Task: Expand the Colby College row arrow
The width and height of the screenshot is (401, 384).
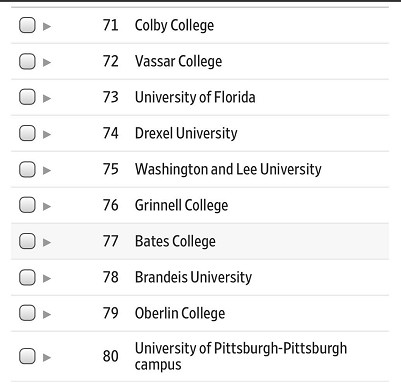Action: click(47, 26)
